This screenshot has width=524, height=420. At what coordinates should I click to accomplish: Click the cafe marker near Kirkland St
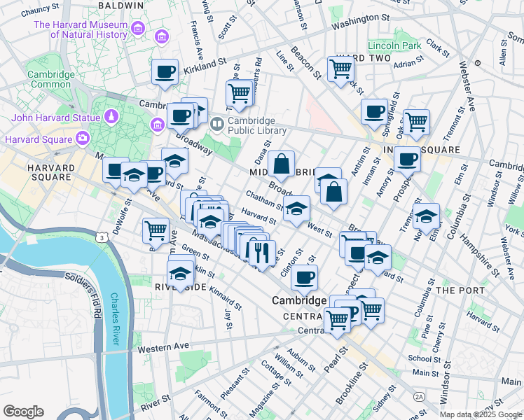165,74
